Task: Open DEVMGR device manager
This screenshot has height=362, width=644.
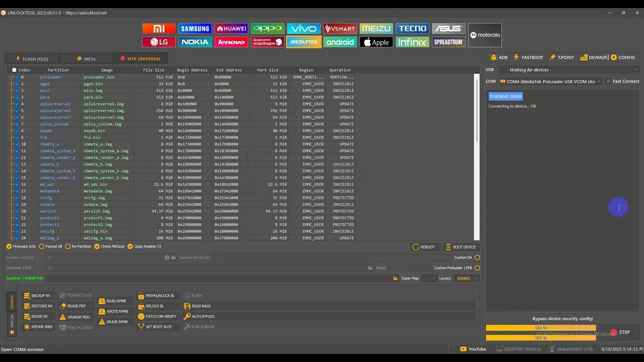Action: (594, 57)
